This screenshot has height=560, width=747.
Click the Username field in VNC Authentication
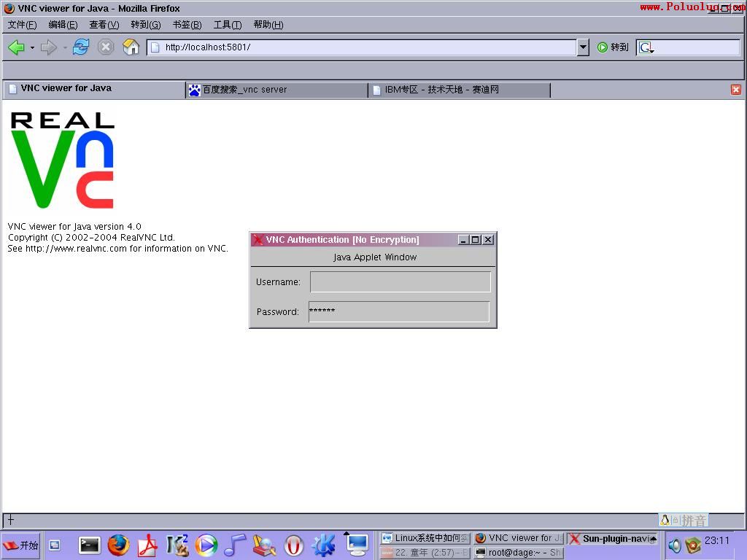pos(400,282)
